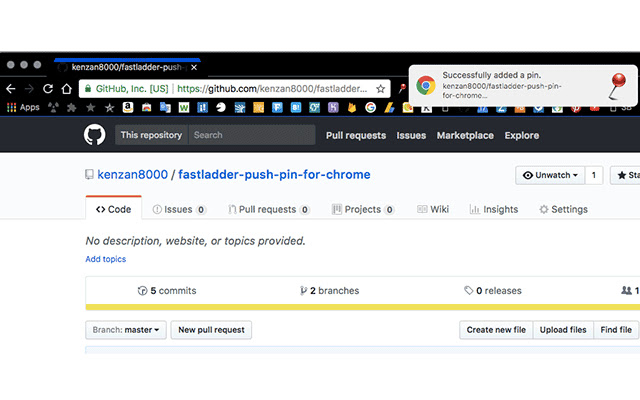Open the Amazon bookmark
The height and width of the screenshot is (400, 640).
128,107
